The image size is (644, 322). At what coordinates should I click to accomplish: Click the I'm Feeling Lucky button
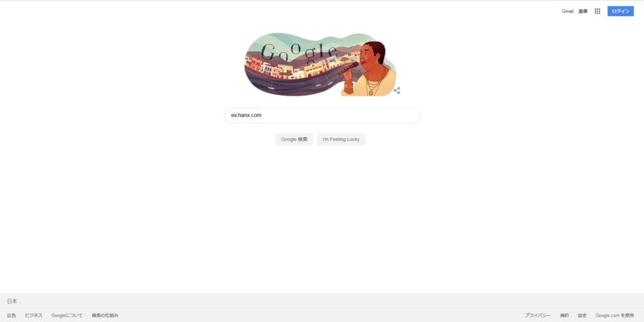pyautogui.click(x=341, y=139)
